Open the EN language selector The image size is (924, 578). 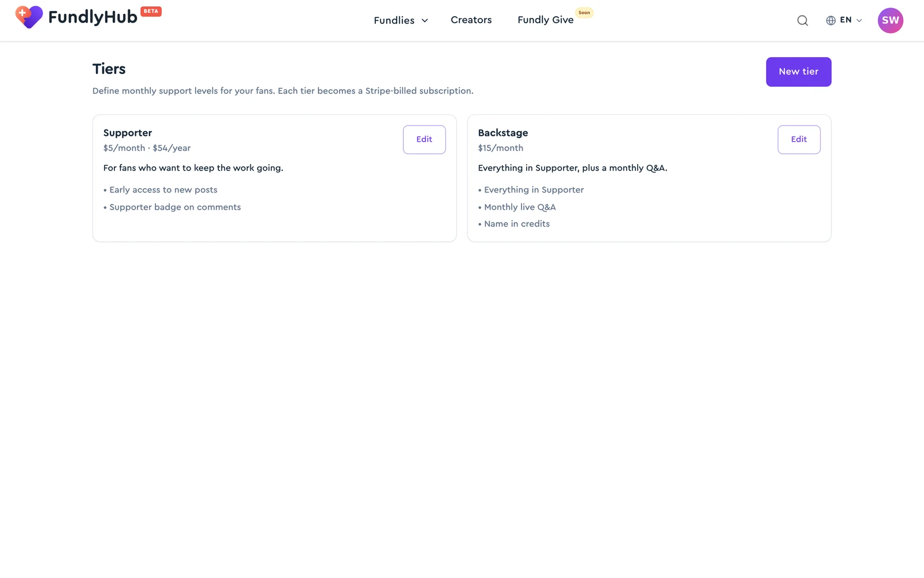[844, 20]
